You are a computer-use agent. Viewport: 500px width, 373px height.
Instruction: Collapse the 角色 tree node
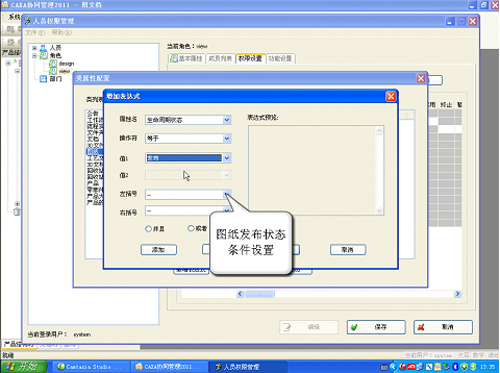point(35,56)
